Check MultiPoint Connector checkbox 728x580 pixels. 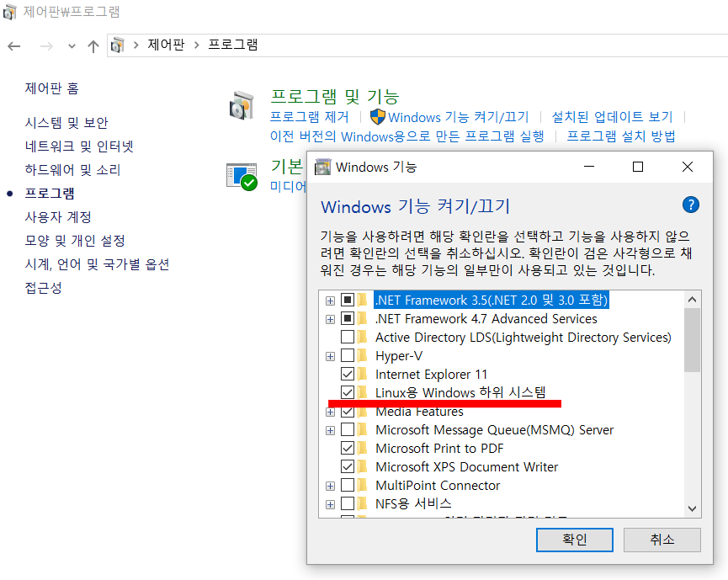click(348, 485)
